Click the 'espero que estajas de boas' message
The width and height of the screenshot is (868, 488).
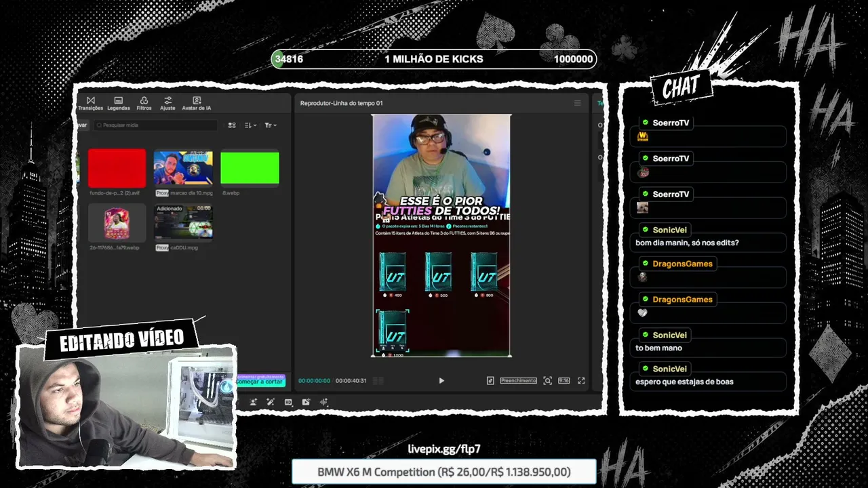point(684,382)
